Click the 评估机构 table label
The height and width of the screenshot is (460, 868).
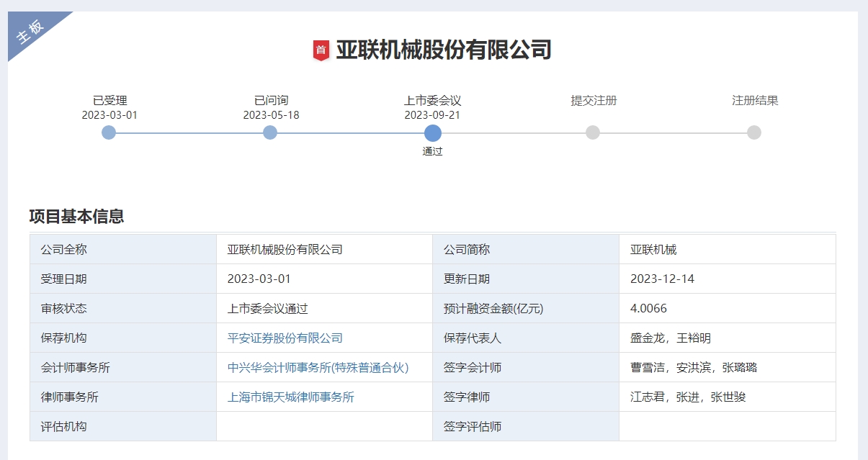pyautogui.click(x=64, y=427)
